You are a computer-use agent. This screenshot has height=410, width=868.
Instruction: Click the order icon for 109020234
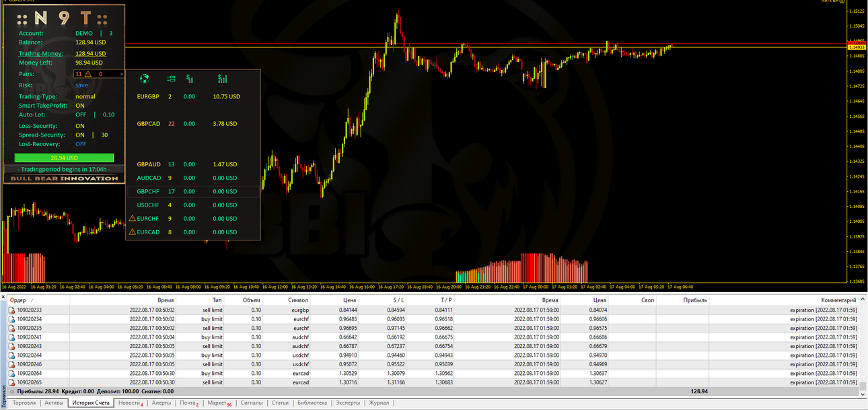(11, 319)
